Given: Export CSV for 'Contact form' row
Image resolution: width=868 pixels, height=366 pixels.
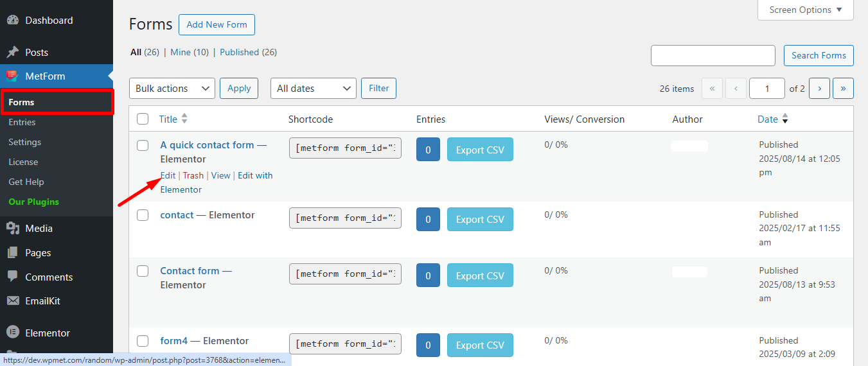Looking at the screenshot, I should (x=480, y=275).
